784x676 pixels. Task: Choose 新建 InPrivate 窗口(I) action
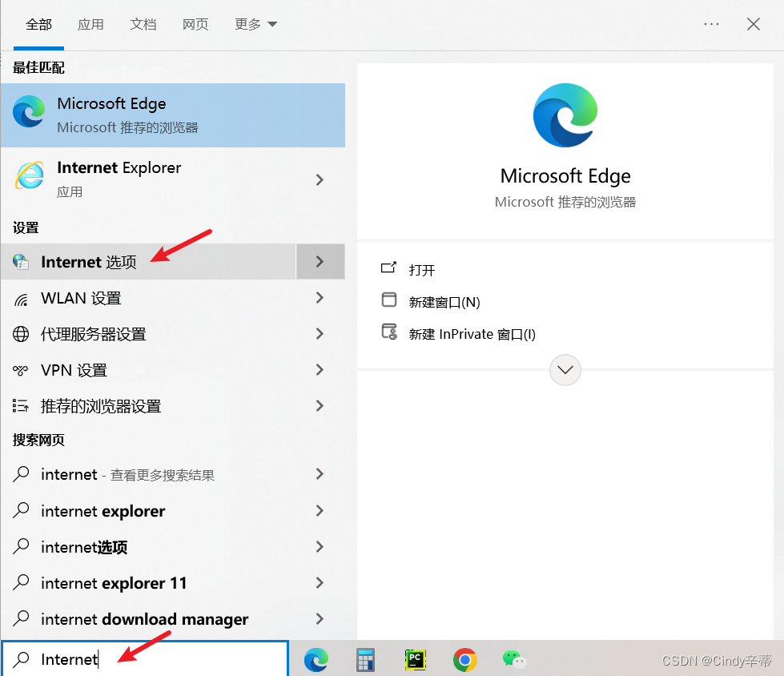(472, 334)
